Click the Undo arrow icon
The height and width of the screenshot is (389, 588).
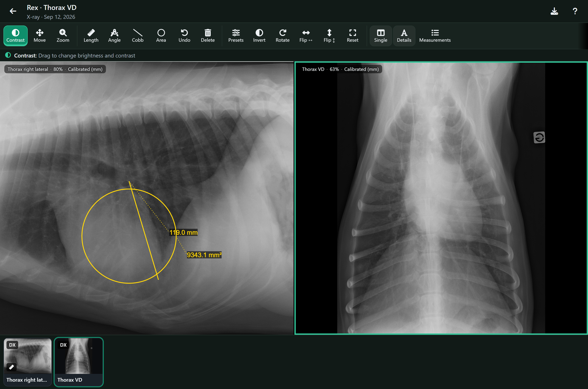184,36
